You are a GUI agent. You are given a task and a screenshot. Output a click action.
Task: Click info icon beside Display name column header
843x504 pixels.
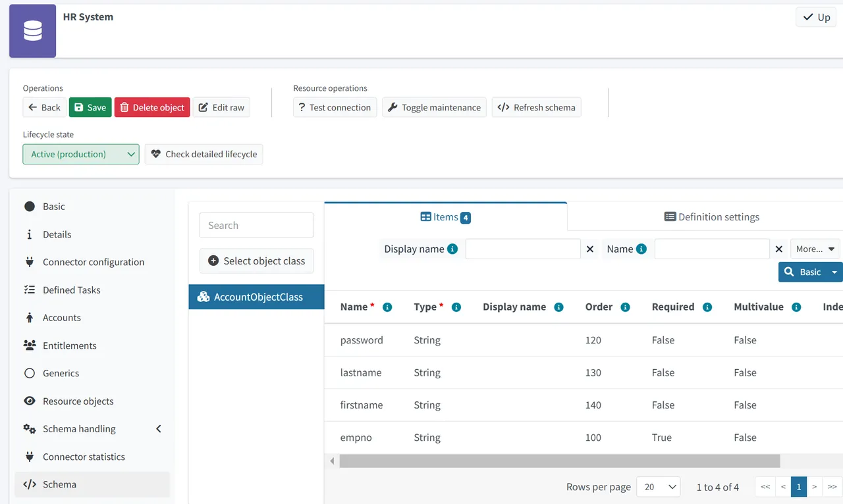558,307
